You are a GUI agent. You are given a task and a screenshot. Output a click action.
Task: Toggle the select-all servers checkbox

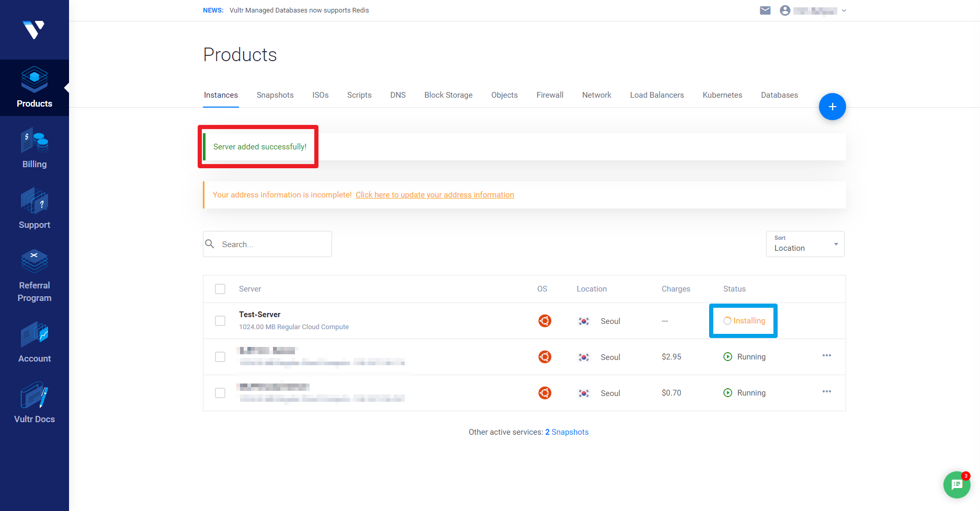(x=220, y=289)
